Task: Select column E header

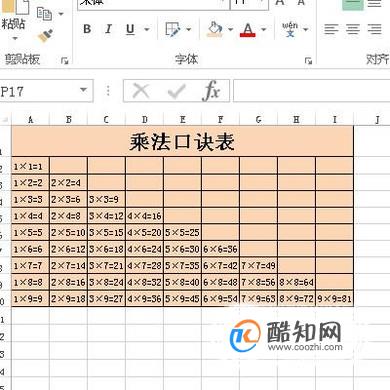Action: pyautogui.click(x=182, y=119)
